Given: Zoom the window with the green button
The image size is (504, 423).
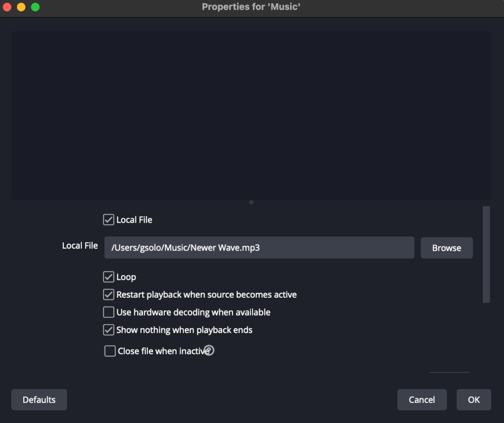Looking at the screenshot, I should coord(35,7).
